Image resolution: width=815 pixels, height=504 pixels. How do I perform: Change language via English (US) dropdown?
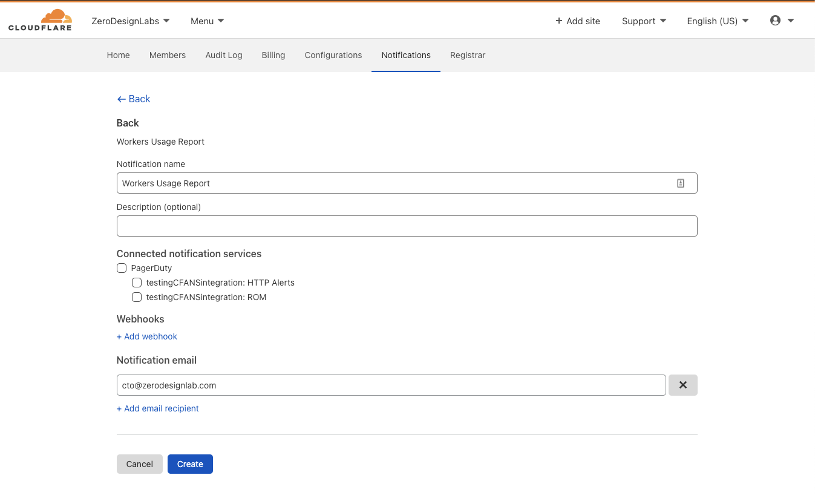[718, 21]
